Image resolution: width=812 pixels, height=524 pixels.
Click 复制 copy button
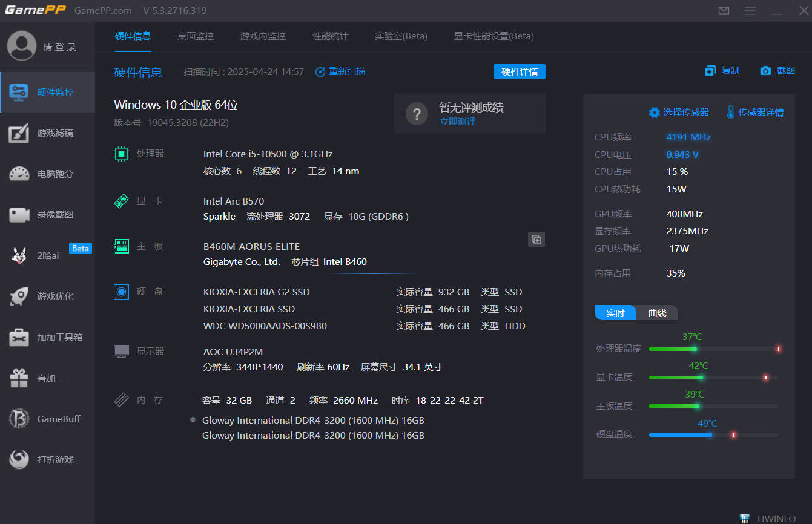(x=722, y=71)
